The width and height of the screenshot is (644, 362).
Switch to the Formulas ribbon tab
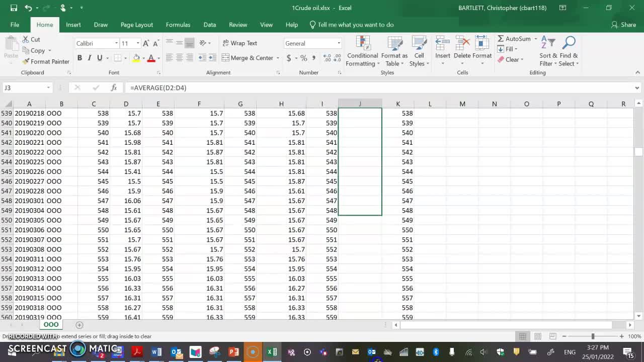[178, 24]
